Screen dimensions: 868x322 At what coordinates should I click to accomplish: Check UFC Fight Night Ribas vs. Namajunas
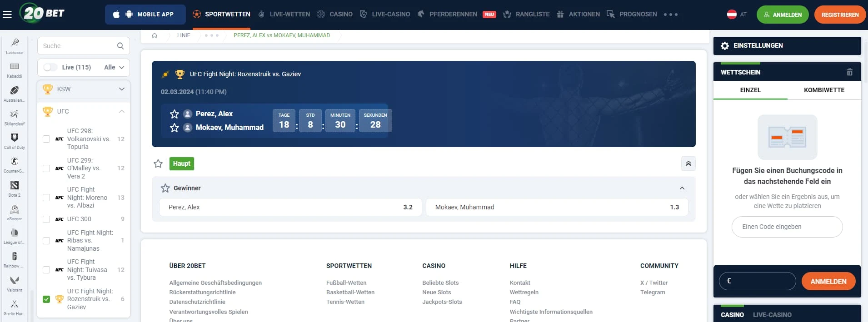pyautogui.click(x=46, y=241)
